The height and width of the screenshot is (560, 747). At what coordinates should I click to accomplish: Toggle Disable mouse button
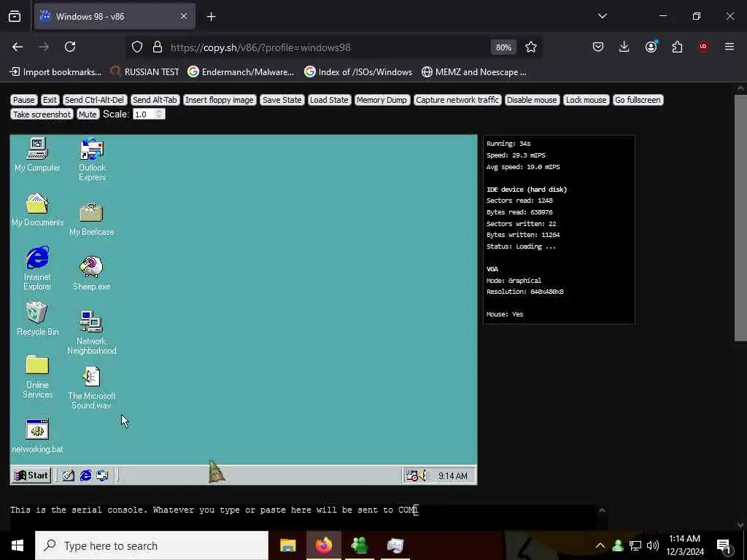(532, 100)
